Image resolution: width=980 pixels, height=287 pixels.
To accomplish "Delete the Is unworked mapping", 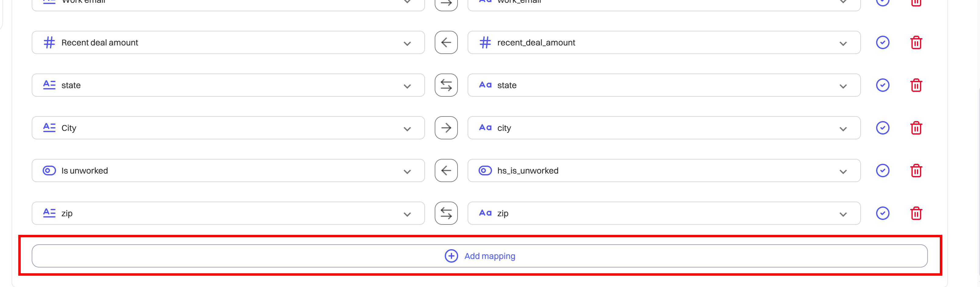I will click(916, 170).
